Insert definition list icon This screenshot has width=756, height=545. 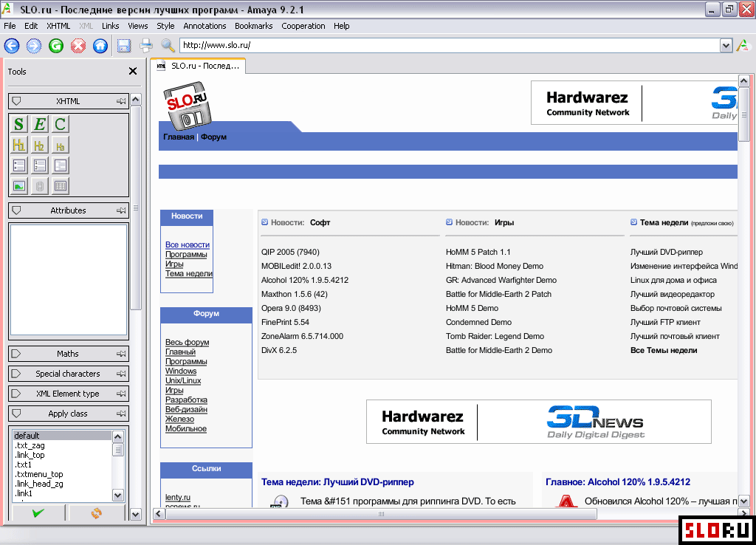tap(61, 165)
